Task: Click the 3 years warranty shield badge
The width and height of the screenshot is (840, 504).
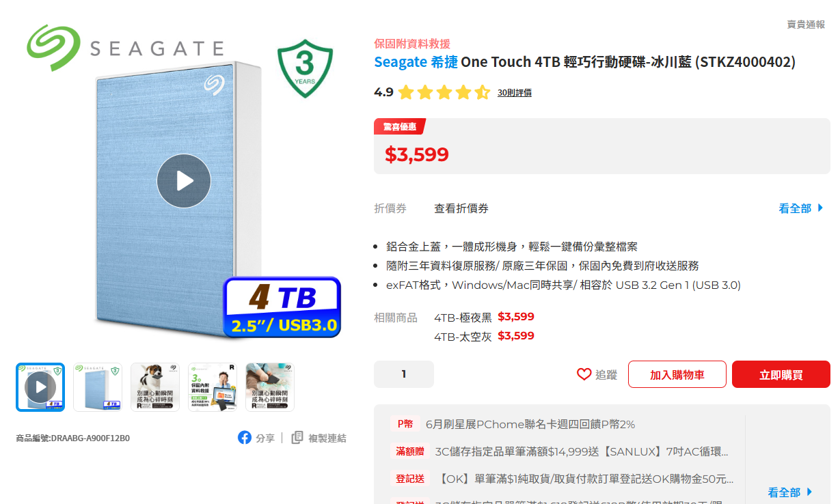Action: (x=305, y=68)
